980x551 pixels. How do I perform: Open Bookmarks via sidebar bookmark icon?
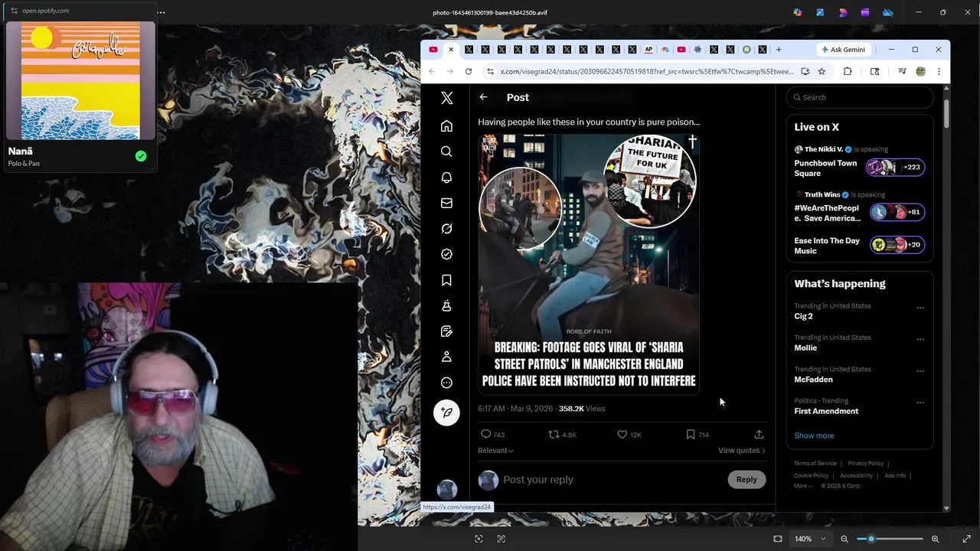click(446, 280)
